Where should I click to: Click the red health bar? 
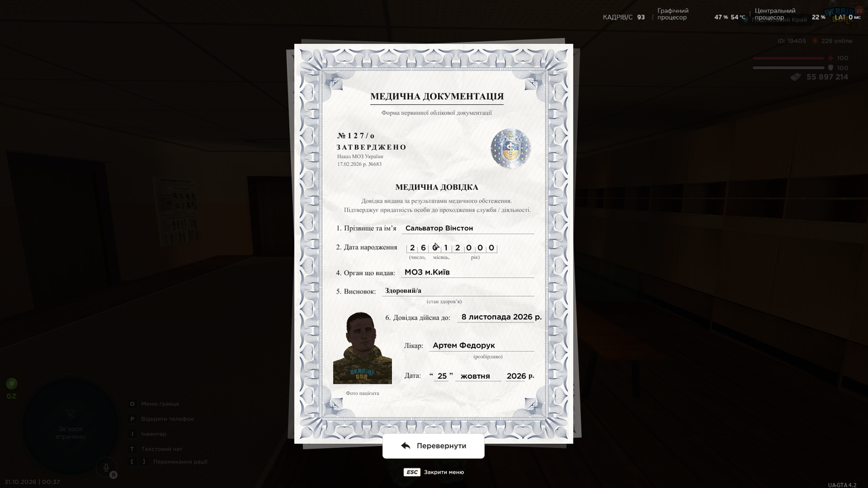pyautogui.click(x=789, y=58)
